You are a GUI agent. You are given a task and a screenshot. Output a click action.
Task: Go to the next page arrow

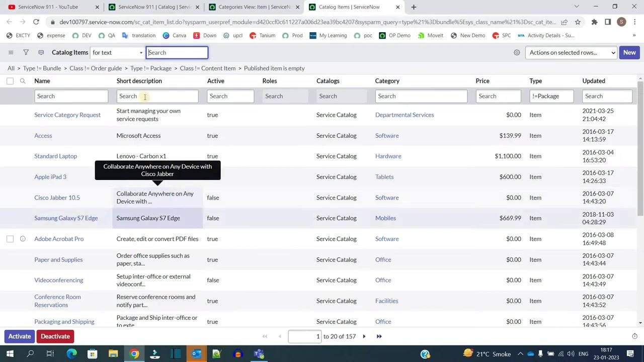[x=364, y=336]
